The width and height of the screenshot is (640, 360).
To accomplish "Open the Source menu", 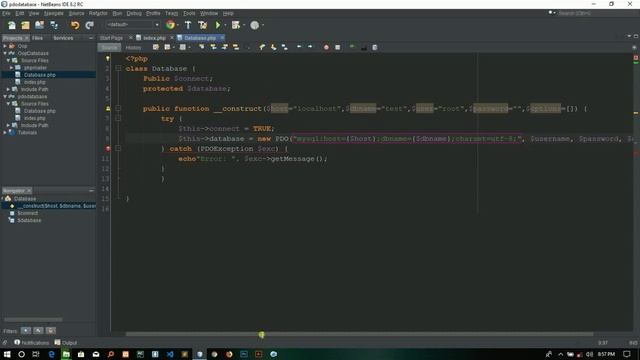I will pyautogui.click(x=76, y=13).
